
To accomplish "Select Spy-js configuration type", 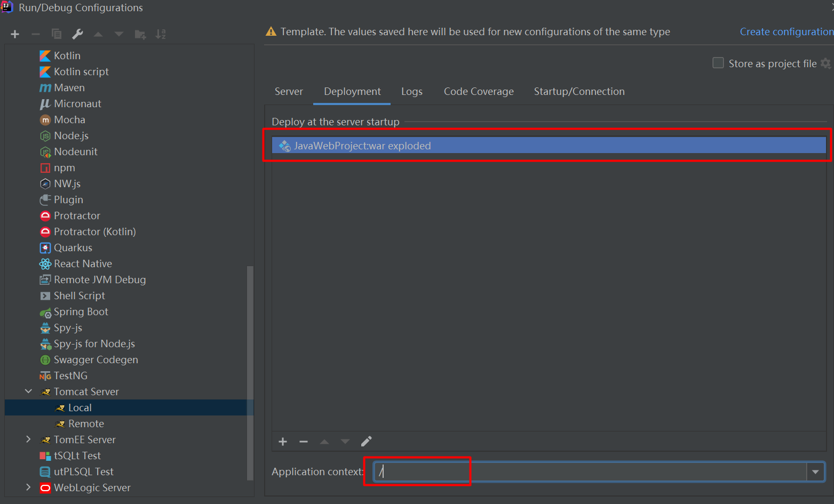I will tap(68, 327).
